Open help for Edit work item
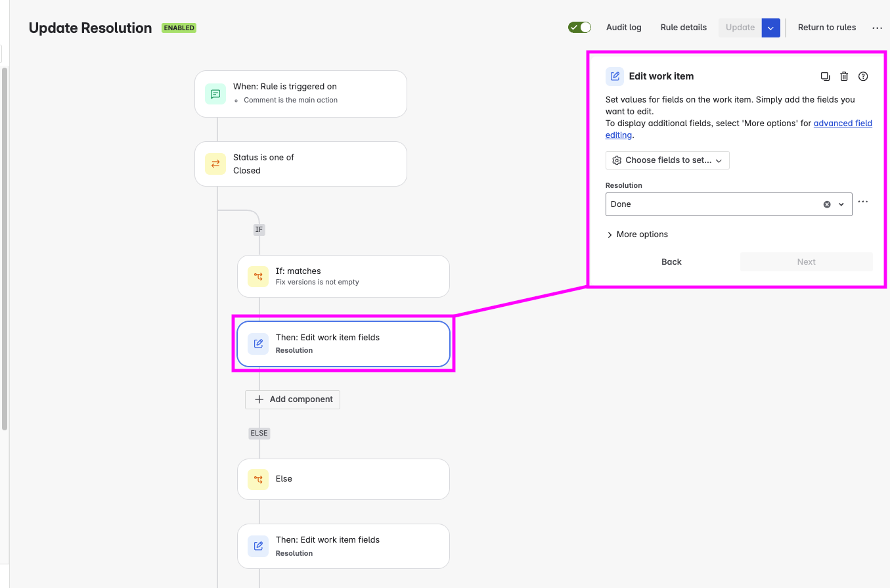The height and width of the screenshot is (588, 890). pos(864,76)
